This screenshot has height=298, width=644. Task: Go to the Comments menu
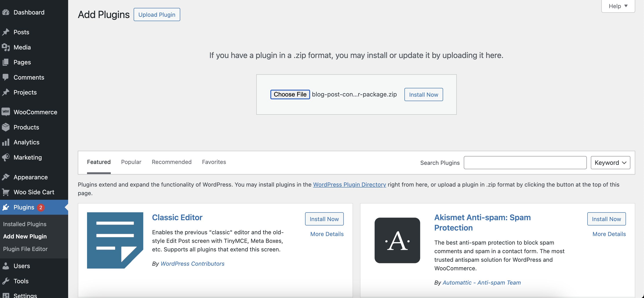pyautogui.click(x=34, y=77)
